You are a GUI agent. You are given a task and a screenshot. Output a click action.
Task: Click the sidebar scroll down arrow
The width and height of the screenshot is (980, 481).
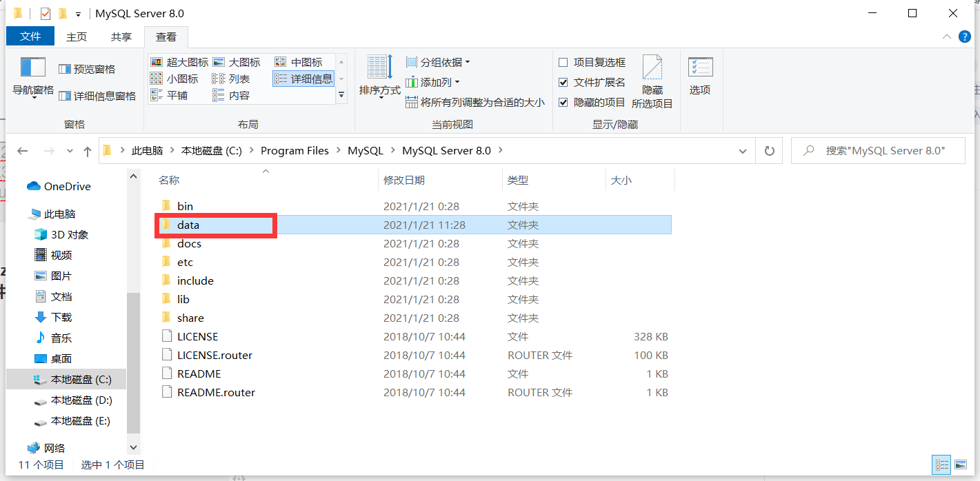(x=134, y=447)
